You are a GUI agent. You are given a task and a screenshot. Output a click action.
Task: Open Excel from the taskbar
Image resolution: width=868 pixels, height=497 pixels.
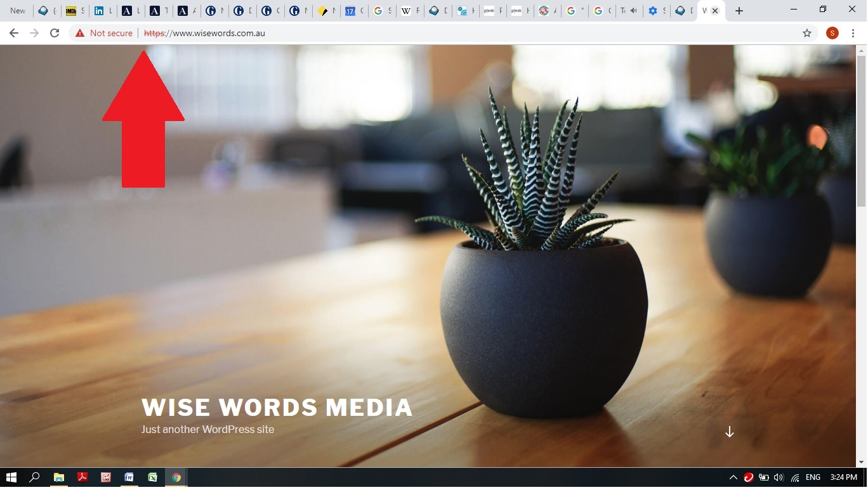coord(153,477)
